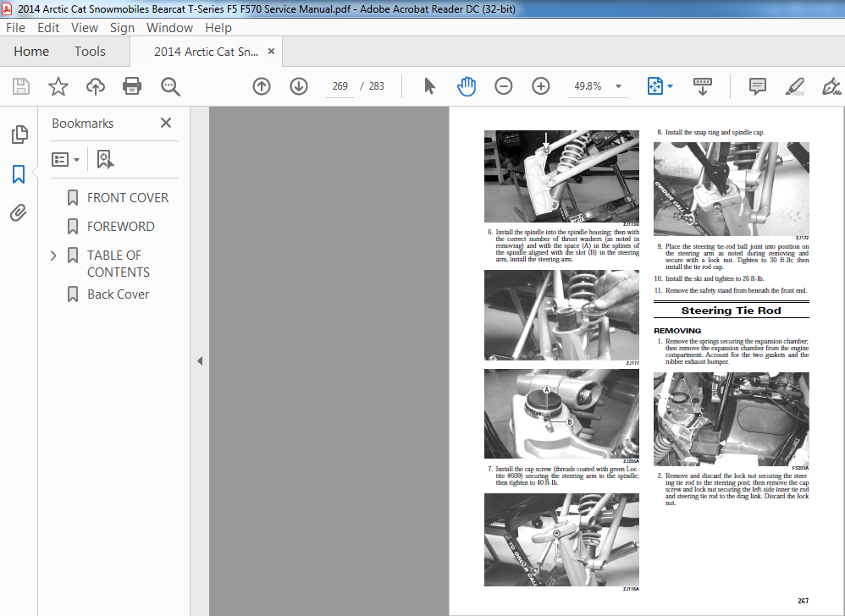Open the cloud upload icon
Screen dimensions: 845x616
point(96,86)
